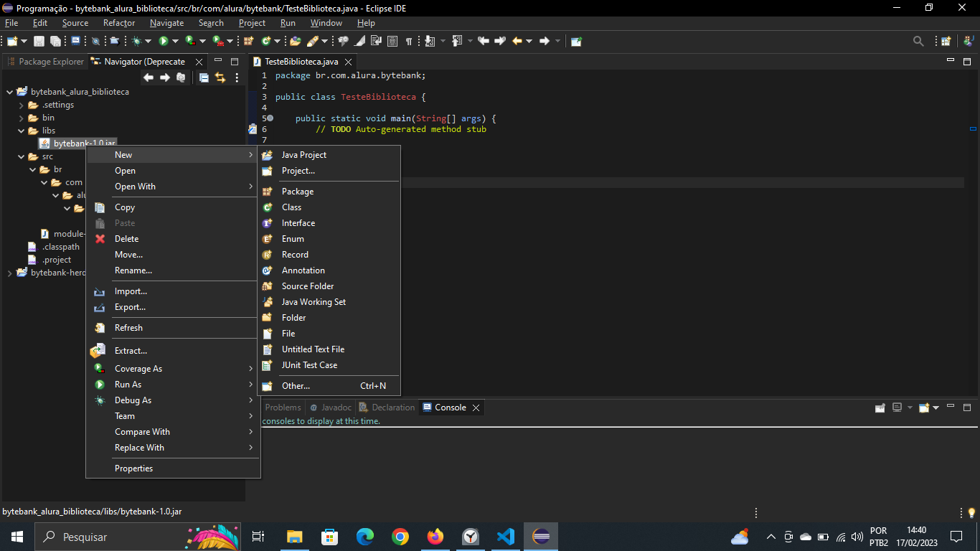Open the Navigate menu
Screen dimensions: 980x551
click(x=166, y=23)
